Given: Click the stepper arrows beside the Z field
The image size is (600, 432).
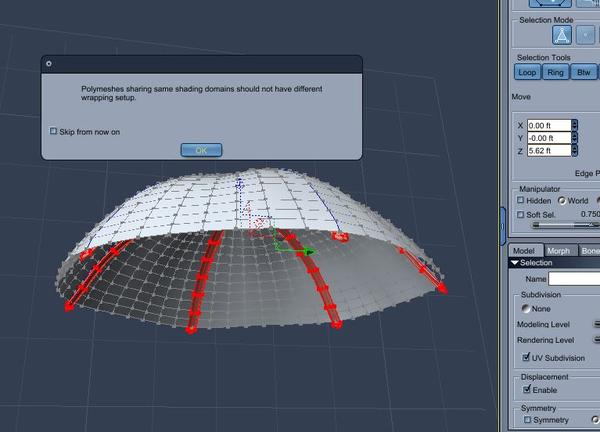Looking at the screenshot, I should click(x=574, y=151).
